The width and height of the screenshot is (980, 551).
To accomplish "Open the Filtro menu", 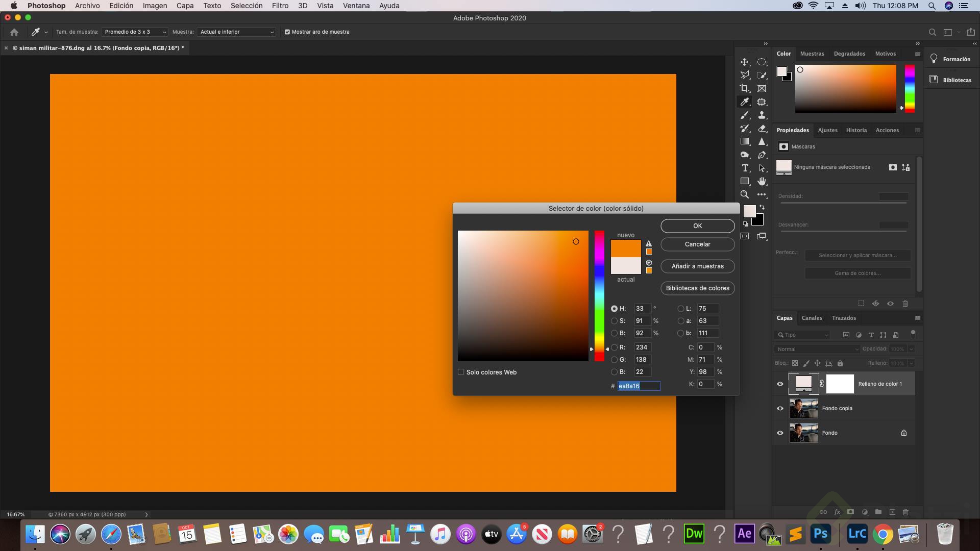I will click(x=280, y=6).
